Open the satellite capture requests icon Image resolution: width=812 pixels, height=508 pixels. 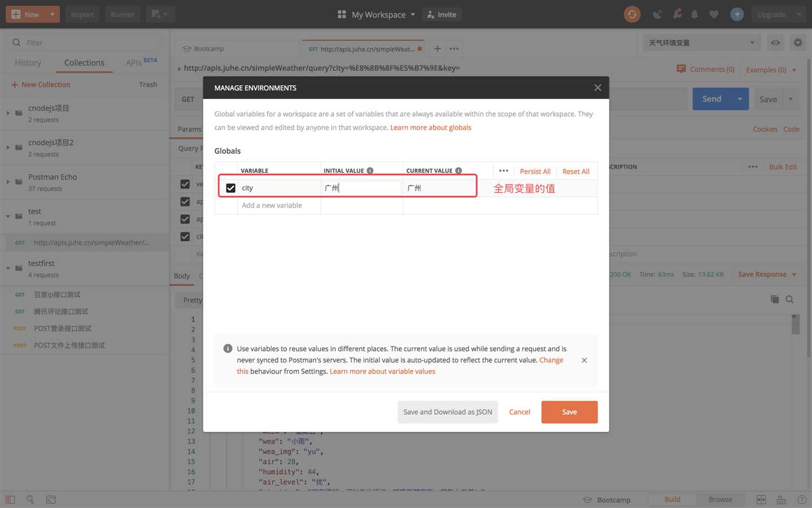pyautogui.click(x=657, y=14)
